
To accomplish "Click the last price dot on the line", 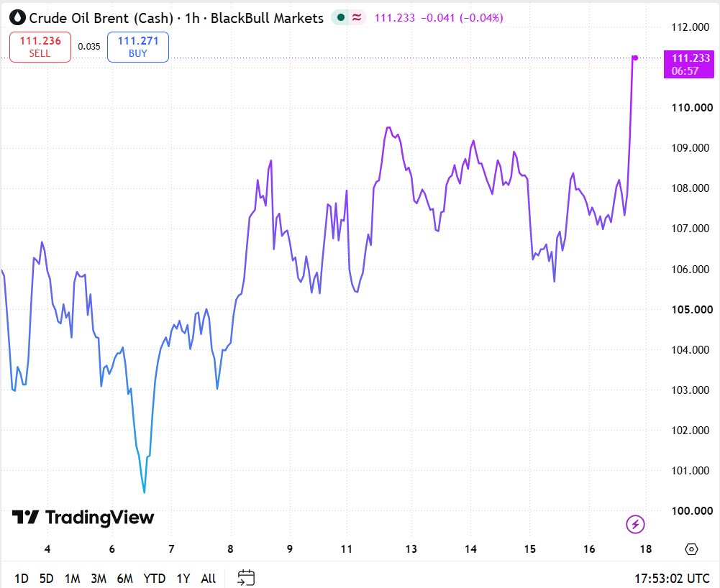I will pyautogui.click(x=635, y=58).
